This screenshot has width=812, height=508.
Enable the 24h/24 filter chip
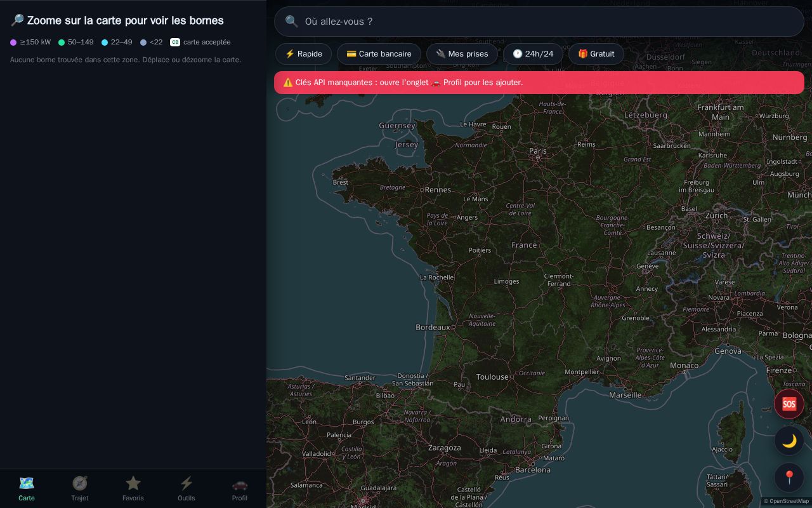533,54
